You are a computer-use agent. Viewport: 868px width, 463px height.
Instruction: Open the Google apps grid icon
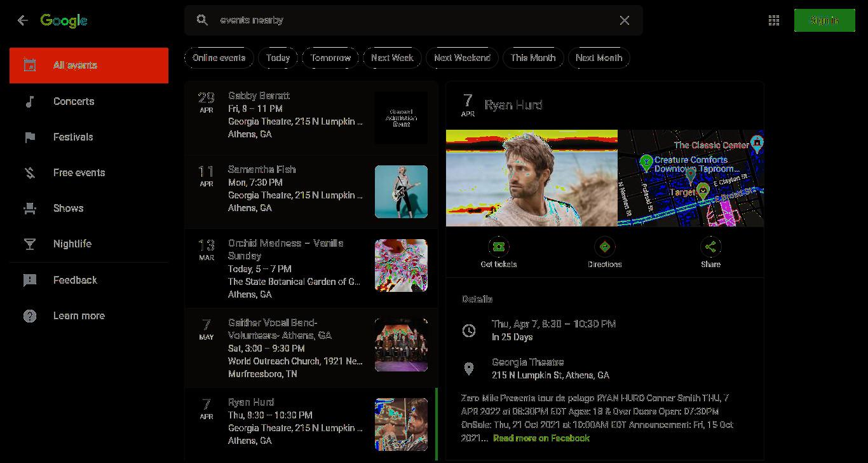(774, 20)
